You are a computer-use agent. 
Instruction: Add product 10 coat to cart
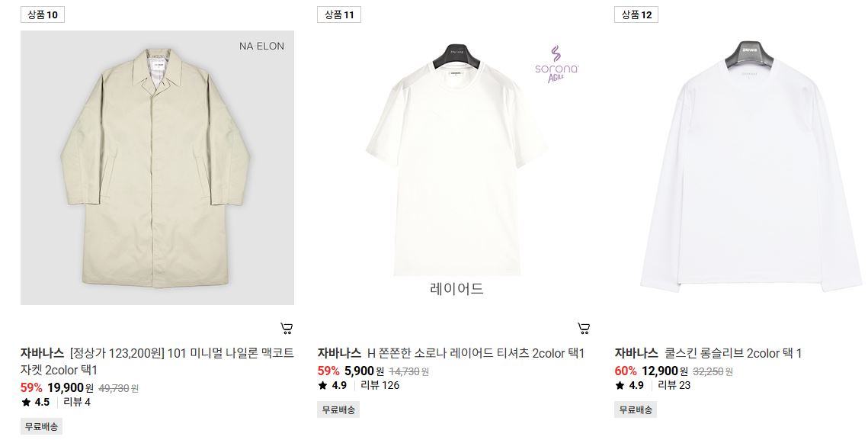coord(287,329)
